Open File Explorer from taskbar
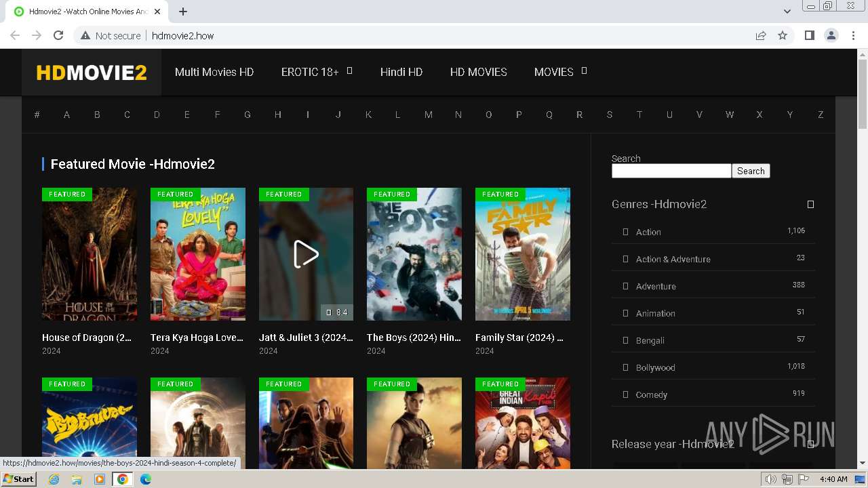 point(77,479)
